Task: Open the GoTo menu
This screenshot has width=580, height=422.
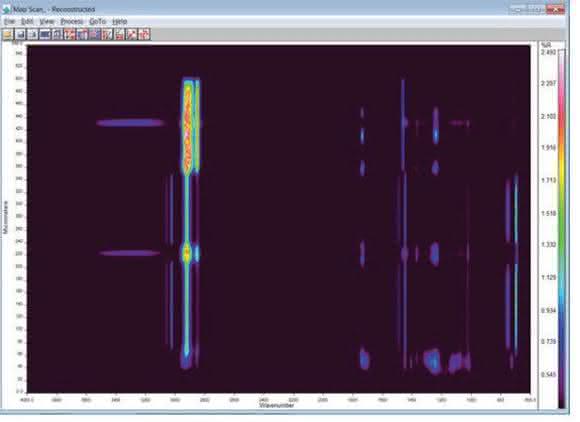Action: coord(98,21)
